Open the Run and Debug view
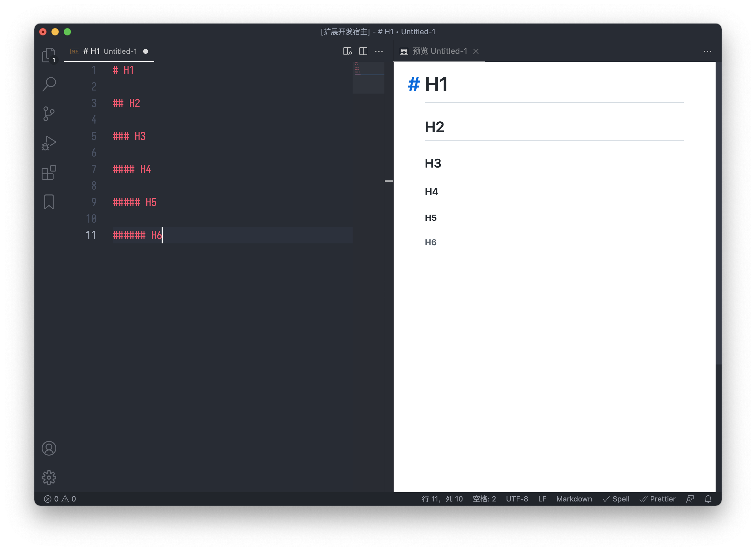Viewport: 756px width, 551px height. [49, 143]
